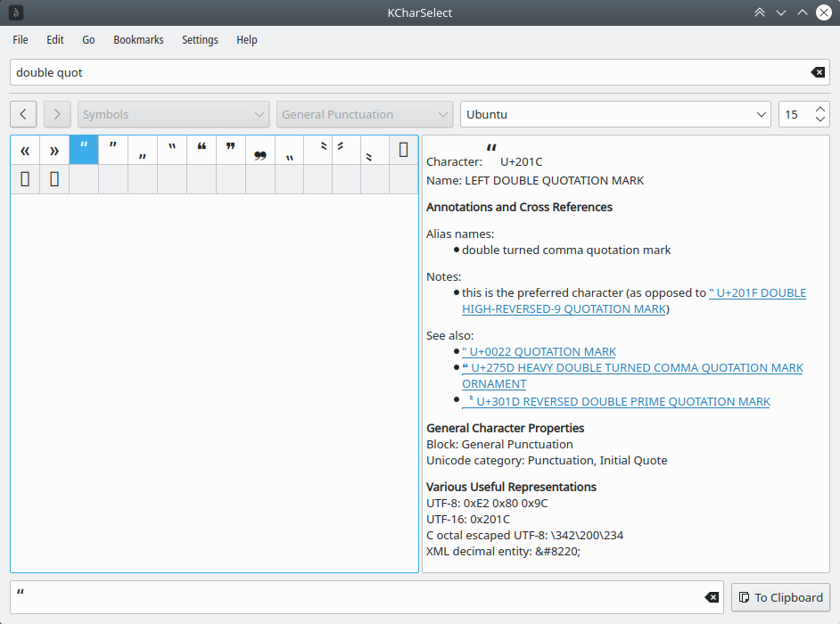Image resolution: width=840 pixels, height=624 pixels.
Task: Increase the font size spinner value
Action: tap(818, 109)
